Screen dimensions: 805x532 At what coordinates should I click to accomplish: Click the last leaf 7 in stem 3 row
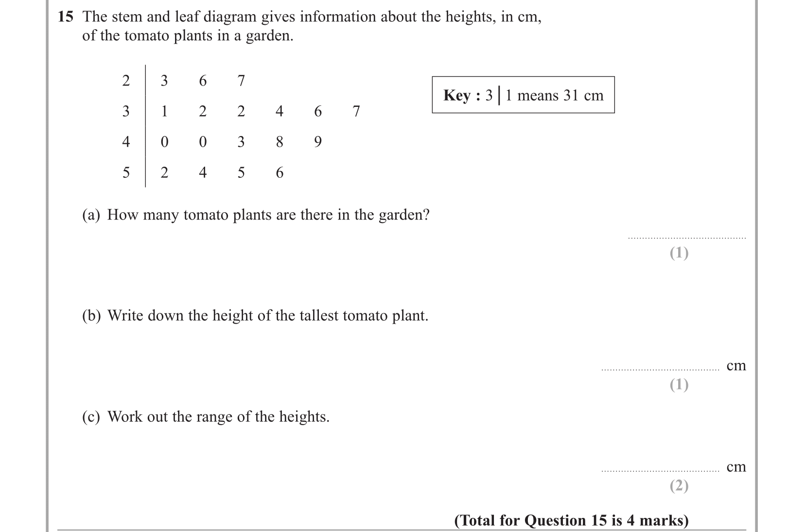tap(356, 111)
